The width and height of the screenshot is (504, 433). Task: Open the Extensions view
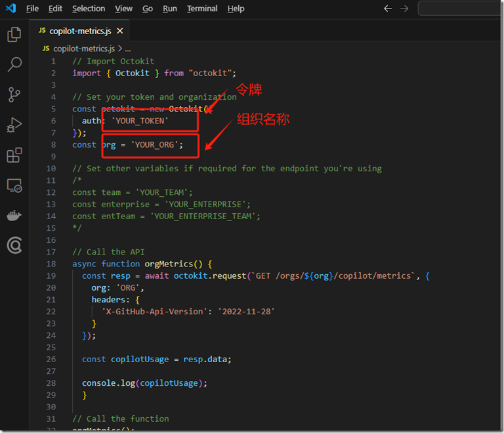pos(14,155)
